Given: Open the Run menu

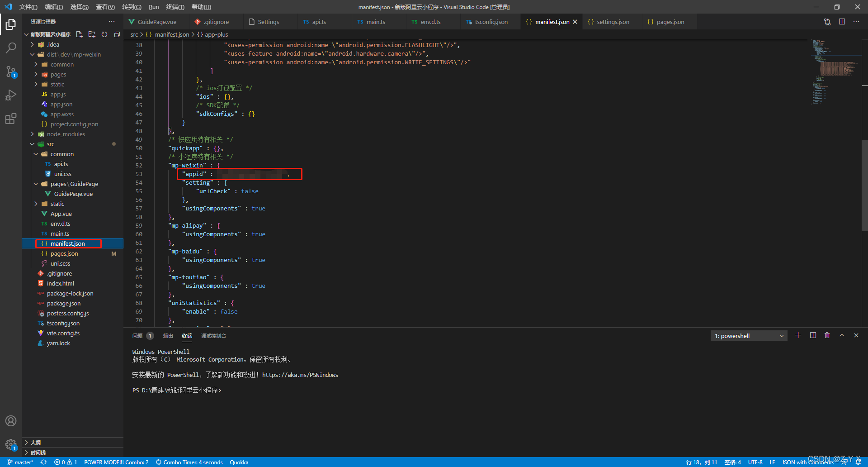Looking at the screenshot, I should pyautogui.click(x=154, y=7).
